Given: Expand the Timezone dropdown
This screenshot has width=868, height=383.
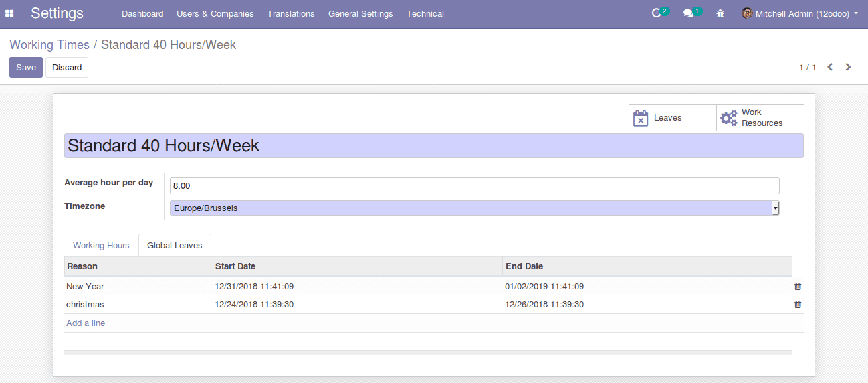Looking at the screenshot, I should (474, 208).
